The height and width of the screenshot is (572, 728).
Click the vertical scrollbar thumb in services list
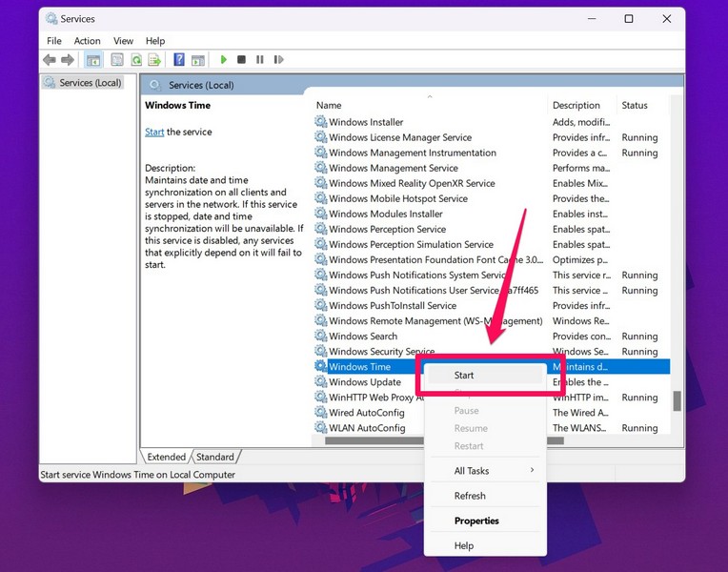click(677, 401)
